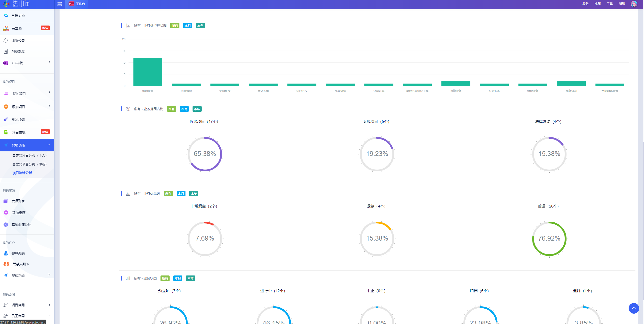This screenshot has width=644, height=324.
Task: Expand 项目合同 submenu chevron
Action: pos(49,305)
